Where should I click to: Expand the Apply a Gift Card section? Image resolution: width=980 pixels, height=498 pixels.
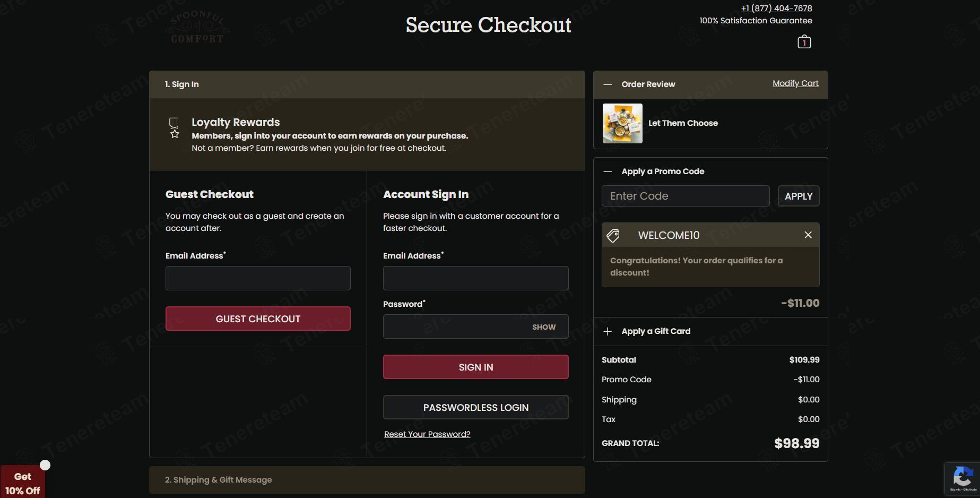coord(608,331)
